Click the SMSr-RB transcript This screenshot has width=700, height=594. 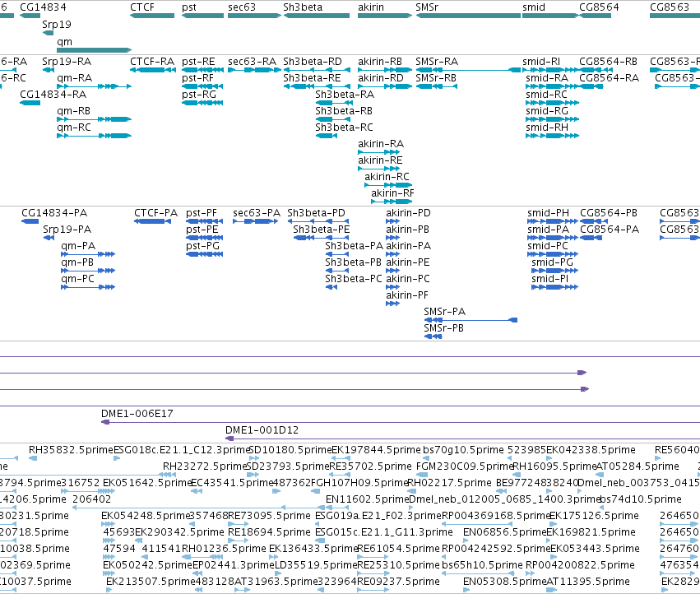[437, 86]
